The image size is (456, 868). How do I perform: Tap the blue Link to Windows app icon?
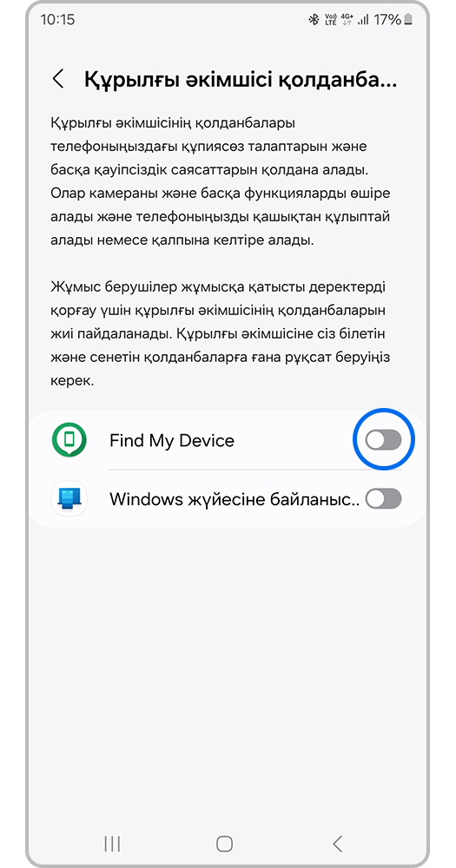tap(69, 499)
